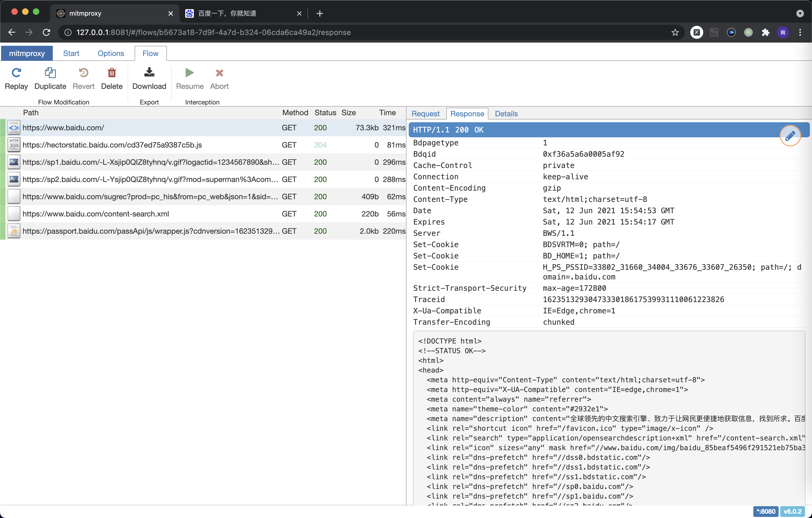812x518 pixels.
Task: Select the Flow tab
Action: [x=150, y=53]
